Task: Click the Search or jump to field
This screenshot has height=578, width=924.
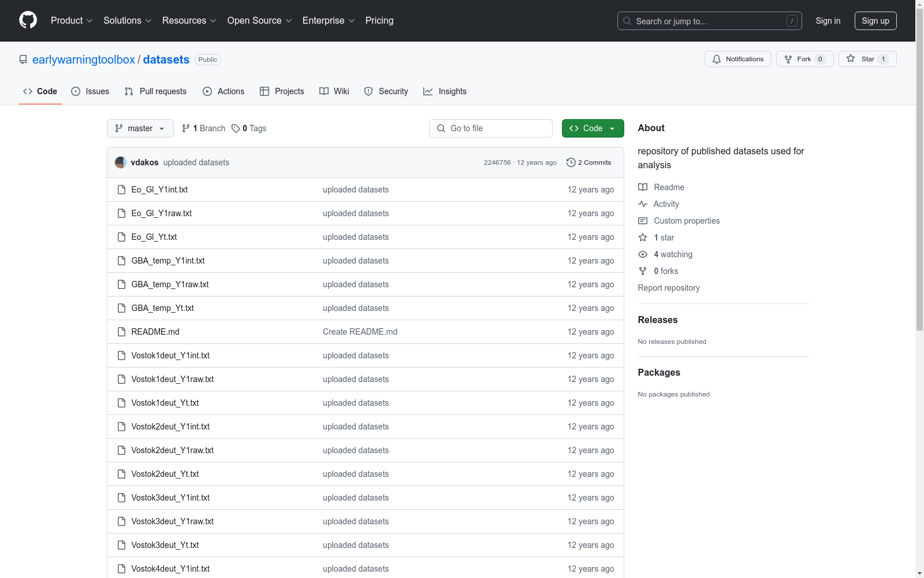Action: tap(710, 21)
